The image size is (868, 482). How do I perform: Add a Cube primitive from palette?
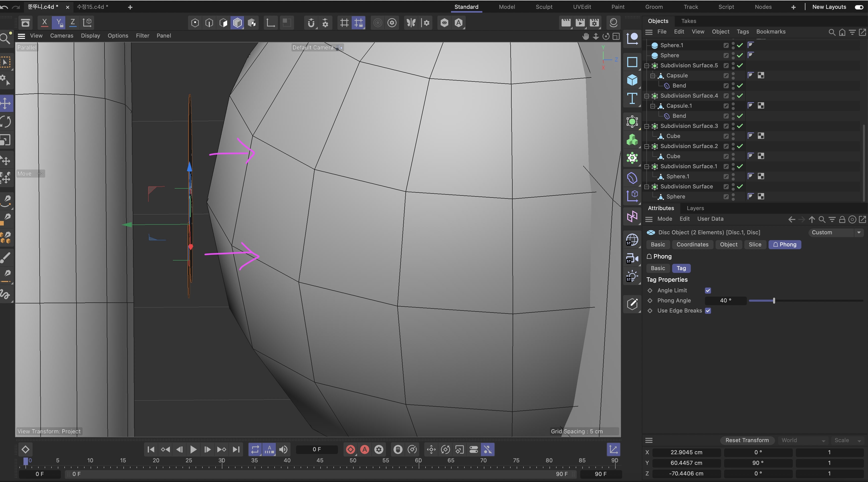(x=632, y=80)
